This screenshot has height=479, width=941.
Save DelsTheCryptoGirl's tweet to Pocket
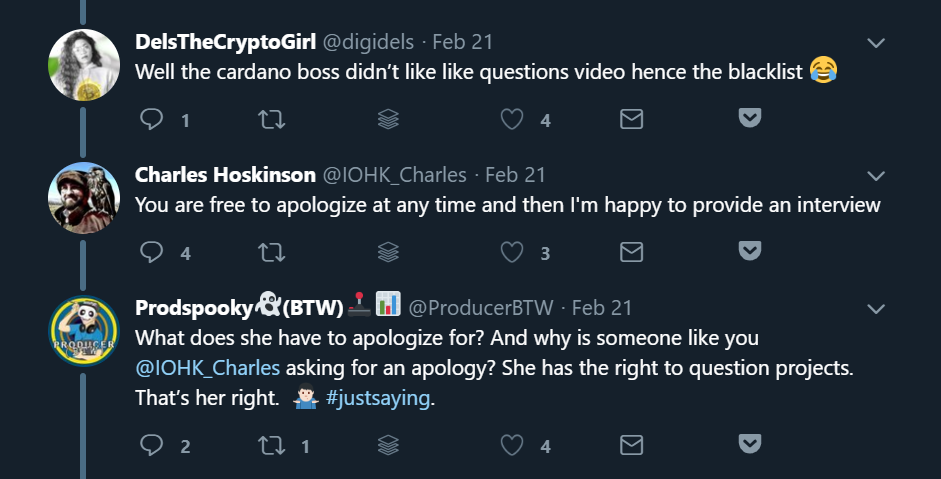(749, 120)
